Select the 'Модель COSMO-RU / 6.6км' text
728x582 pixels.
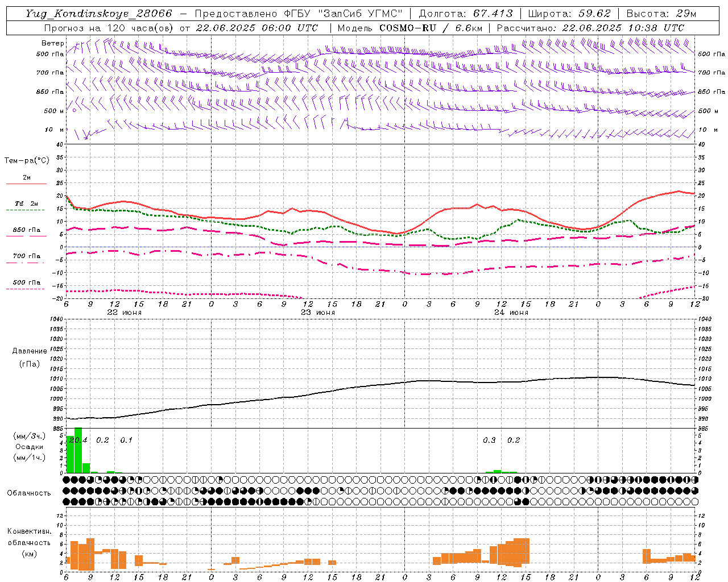point(409,28)
